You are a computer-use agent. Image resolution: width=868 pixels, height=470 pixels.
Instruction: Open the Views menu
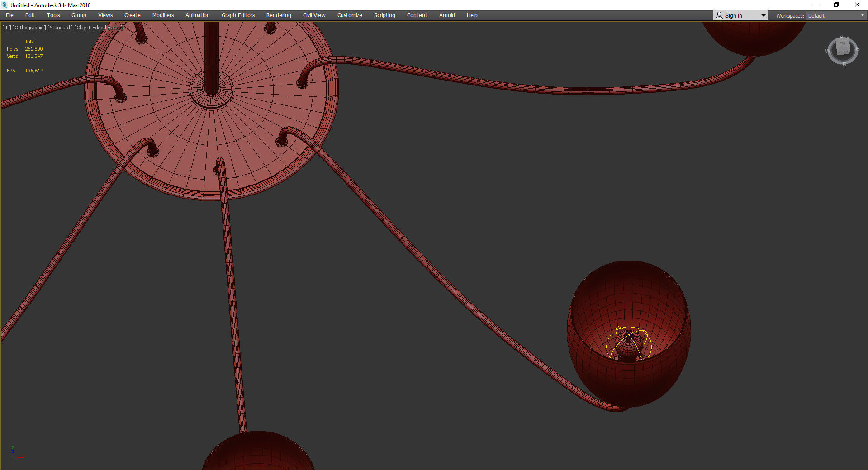105,15
